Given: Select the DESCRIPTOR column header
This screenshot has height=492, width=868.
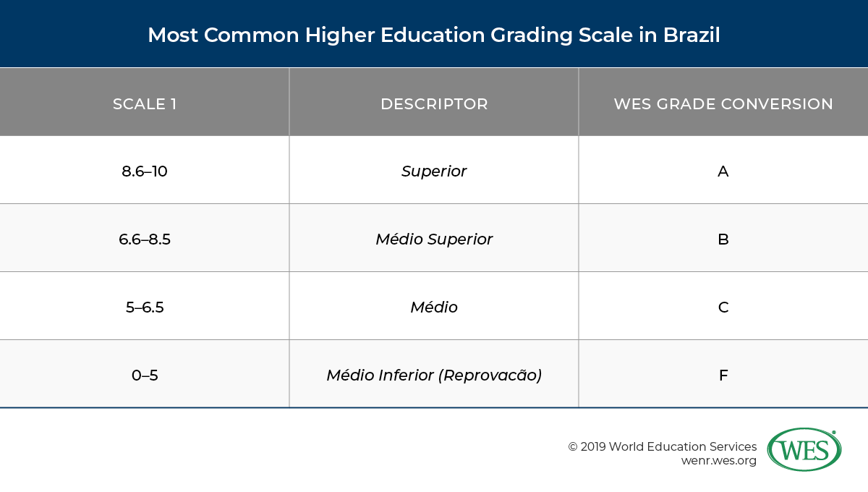Looking at the screenshot, I should pyautogui.click(x=434, y=103).
